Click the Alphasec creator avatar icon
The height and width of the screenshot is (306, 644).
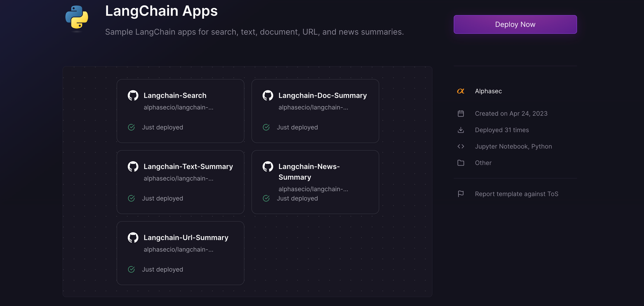coord(460,91)
